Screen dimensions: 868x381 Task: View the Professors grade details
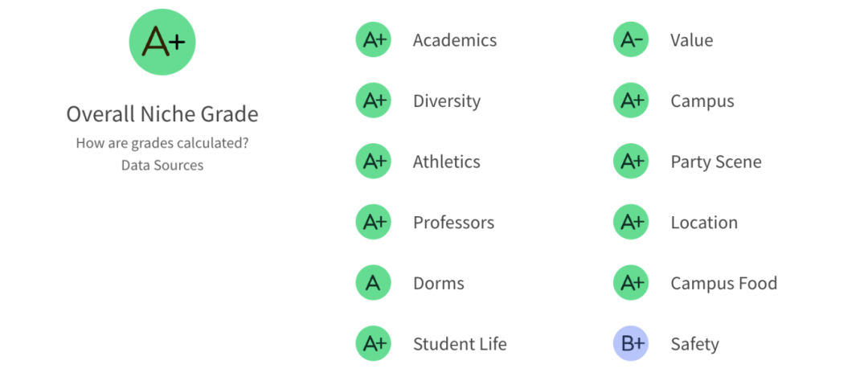(453, 223)
